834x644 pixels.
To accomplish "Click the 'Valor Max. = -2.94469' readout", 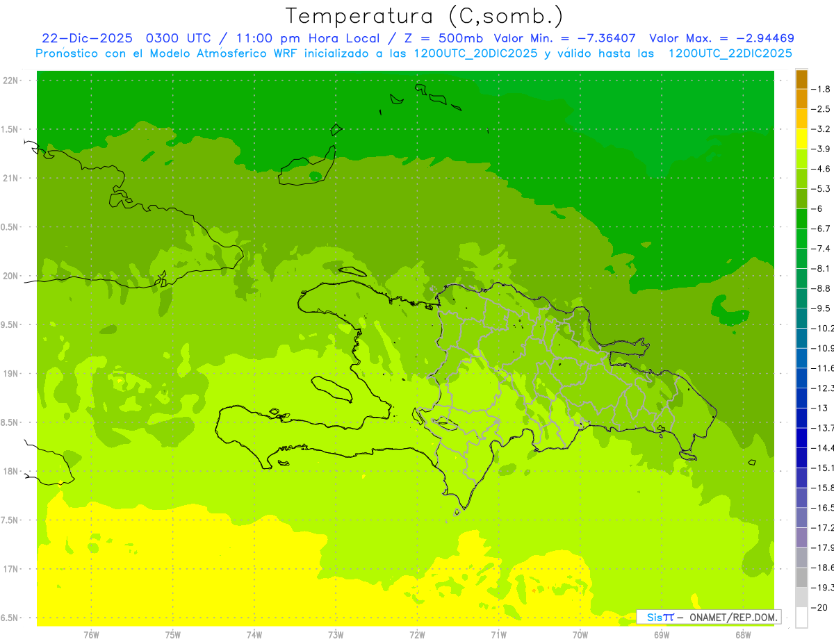I will [721, 38].
